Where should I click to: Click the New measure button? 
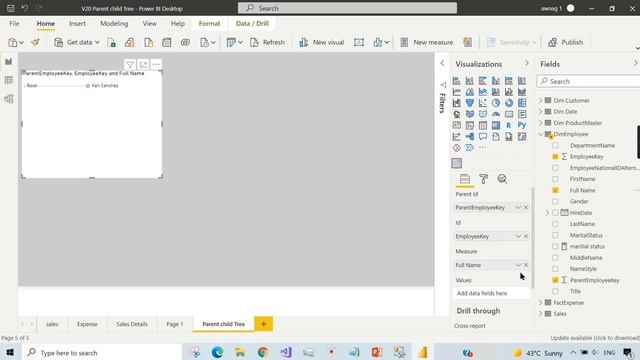427,42
